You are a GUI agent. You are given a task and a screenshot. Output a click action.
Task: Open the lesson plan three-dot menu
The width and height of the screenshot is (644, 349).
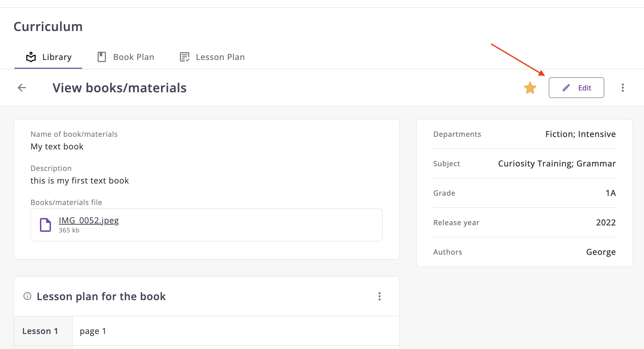point(379,296)
